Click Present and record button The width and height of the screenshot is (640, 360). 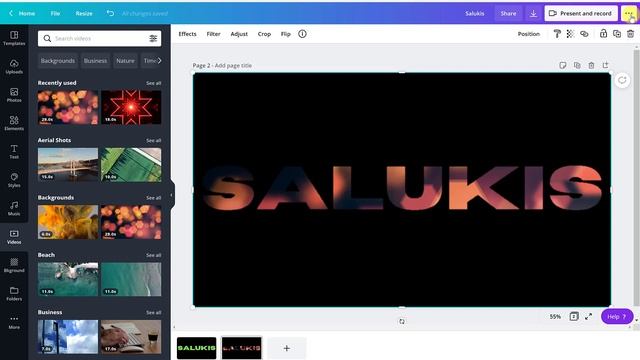[x=581, y=13]
